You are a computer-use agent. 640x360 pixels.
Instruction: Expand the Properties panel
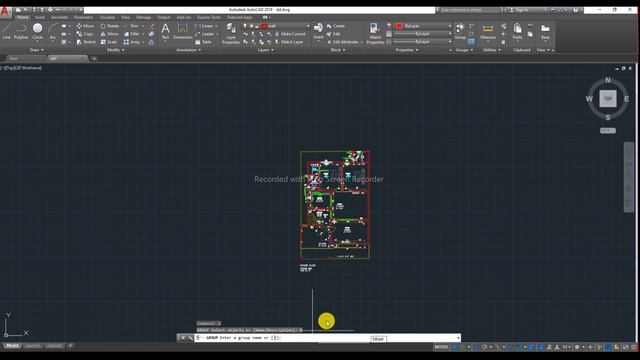point(407,50)
